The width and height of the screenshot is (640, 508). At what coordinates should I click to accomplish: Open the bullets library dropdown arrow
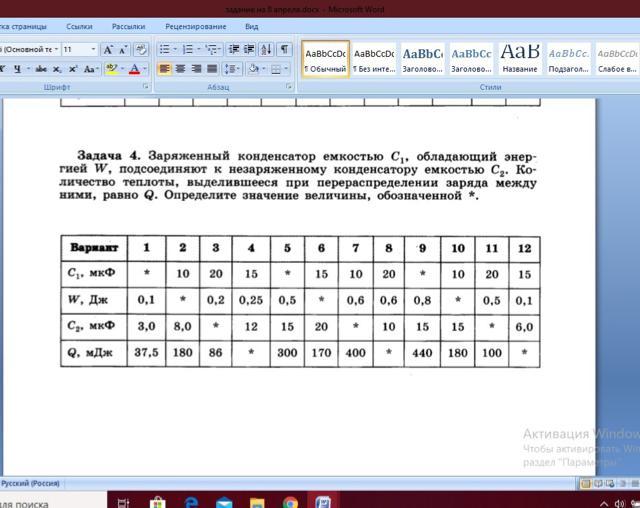point(175,49)
